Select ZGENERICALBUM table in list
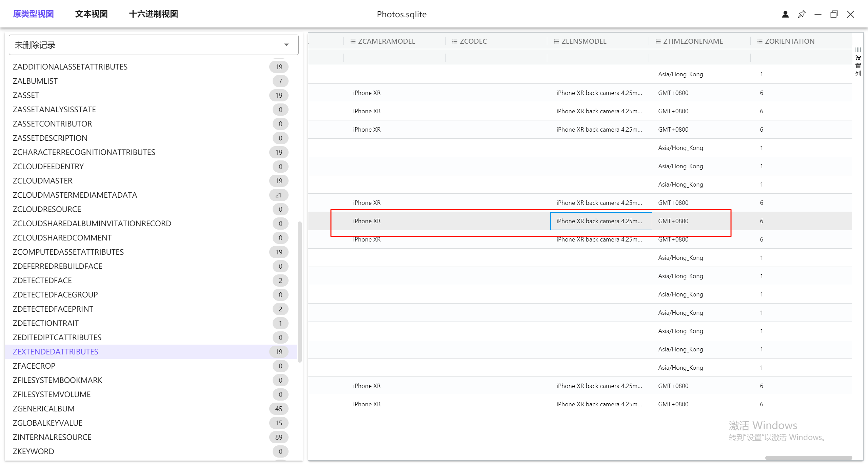 [43, 409]
